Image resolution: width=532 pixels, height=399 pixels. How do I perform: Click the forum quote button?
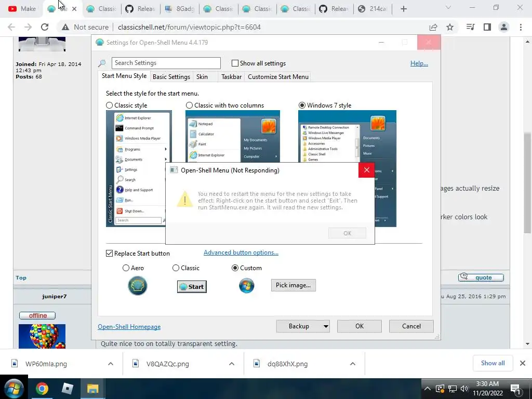(481, 277)
